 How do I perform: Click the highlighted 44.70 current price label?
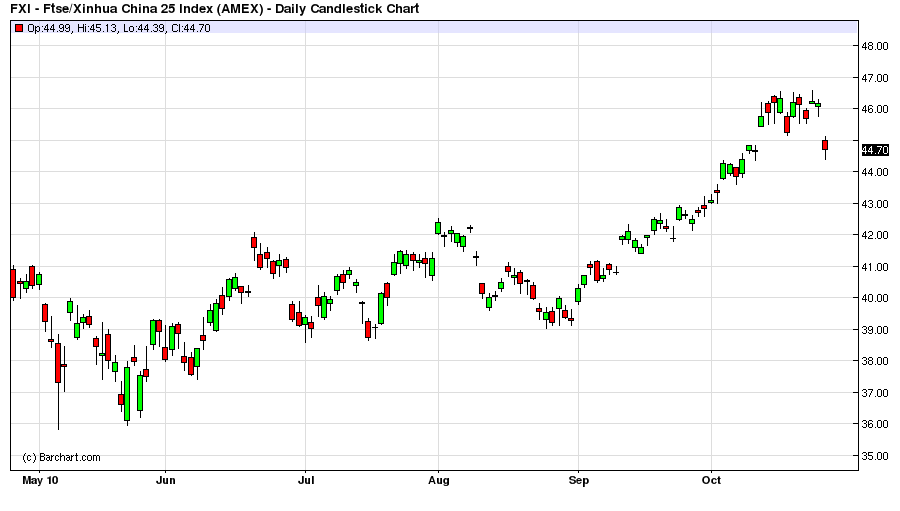tap(875, 150)
